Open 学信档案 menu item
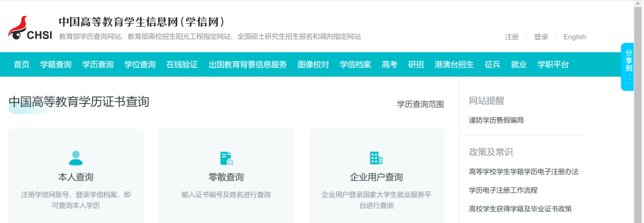The image size is (644, 223). [355, 64]
